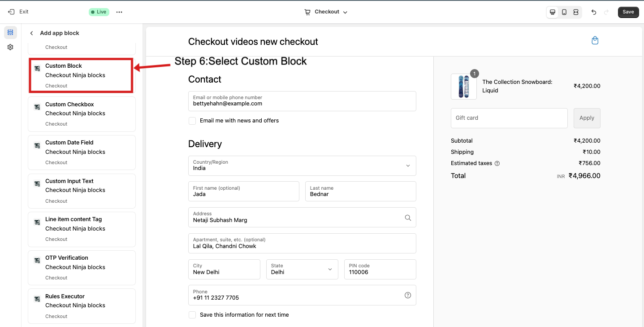Check Email me with news and offers
This screenshot has width=644, height=327.
[192, 121]
